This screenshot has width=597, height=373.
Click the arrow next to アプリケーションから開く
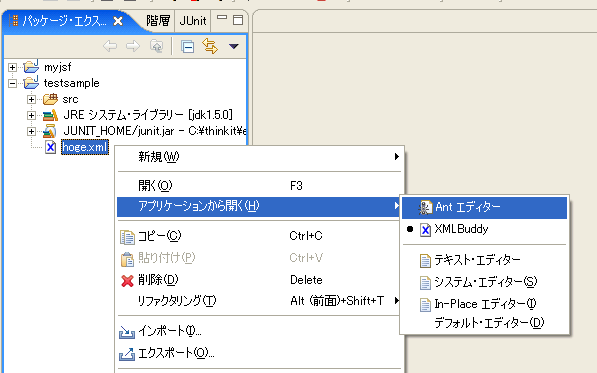pyautogui.click(x=397, y=206)
